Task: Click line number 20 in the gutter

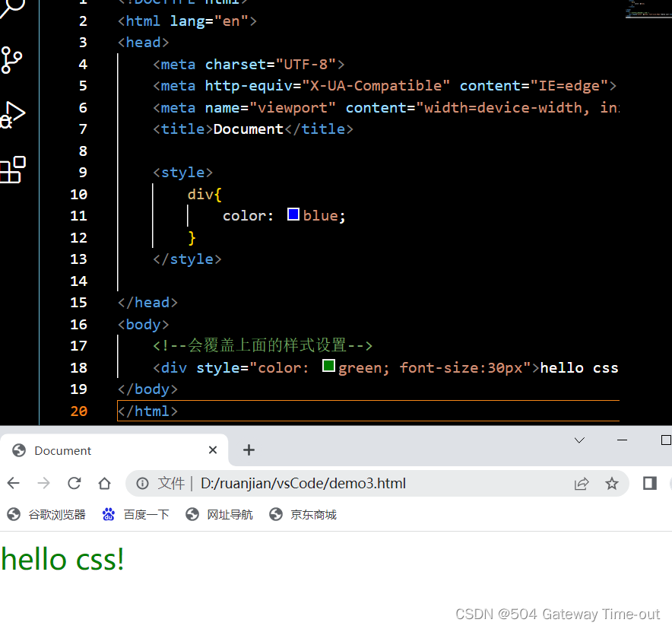Action: point(79,411)
